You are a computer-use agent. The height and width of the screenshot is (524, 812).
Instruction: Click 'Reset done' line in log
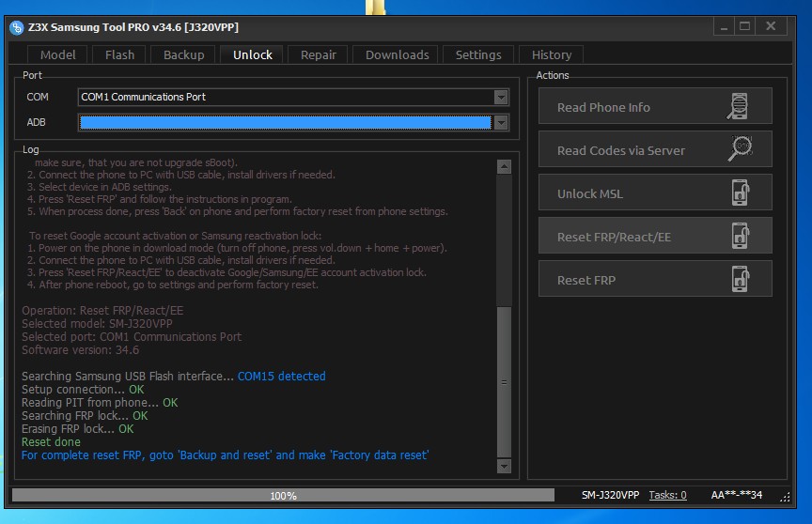51,442
